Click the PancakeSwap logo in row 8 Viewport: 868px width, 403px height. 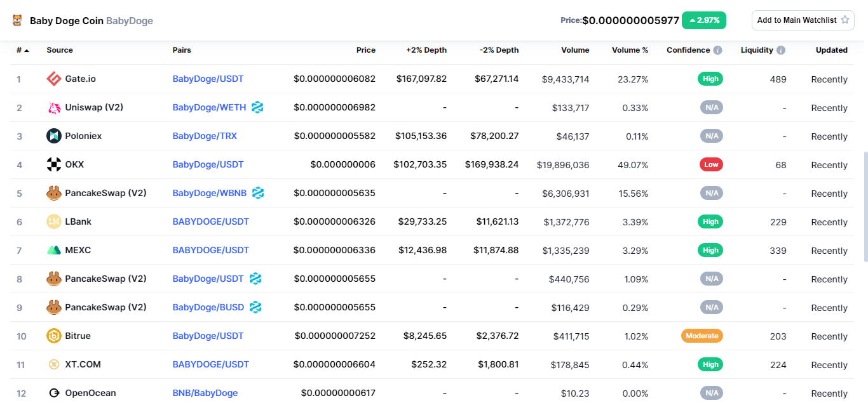[x=54, y=279]
